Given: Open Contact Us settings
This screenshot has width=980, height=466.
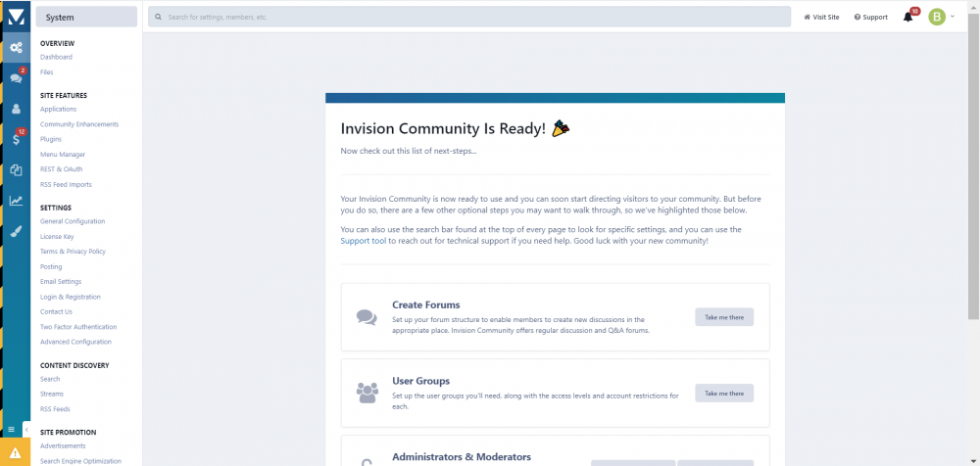Looking at the screenshot, I should click(x=56, y=311).
